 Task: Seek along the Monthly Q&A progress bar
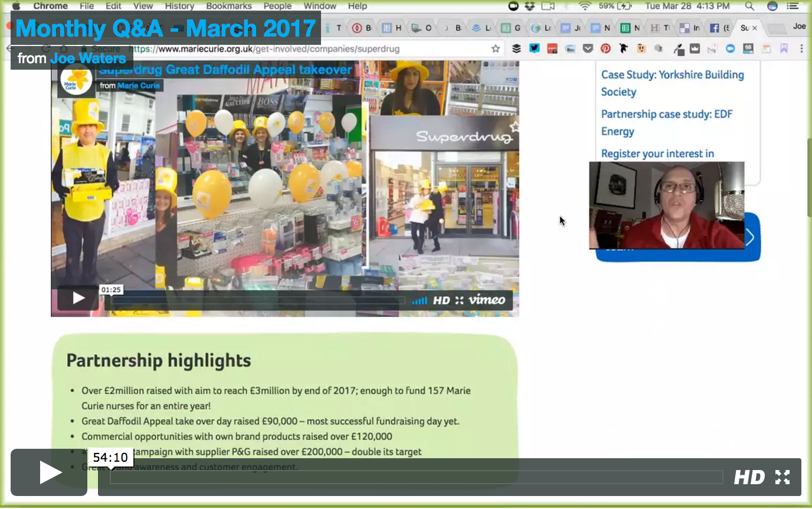pos(416,477)
